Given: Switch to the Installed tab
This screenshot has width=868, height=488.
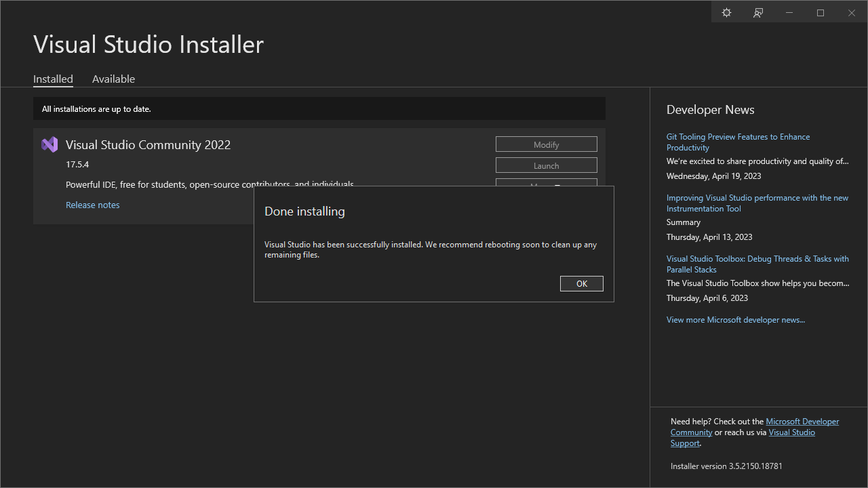Looking at the screenshot, I should coord(53,79).
